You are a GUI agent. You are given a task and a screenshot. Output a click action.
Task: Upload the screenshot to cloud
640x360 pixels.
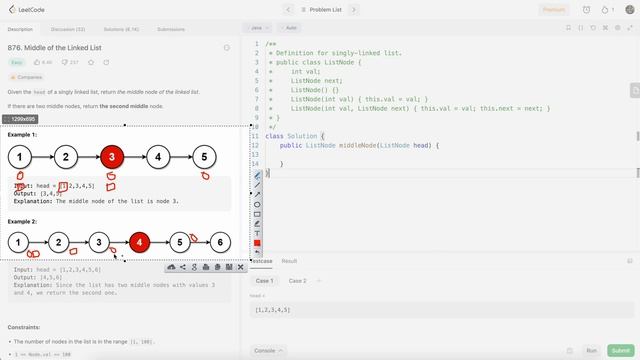[x=171, y=267]
